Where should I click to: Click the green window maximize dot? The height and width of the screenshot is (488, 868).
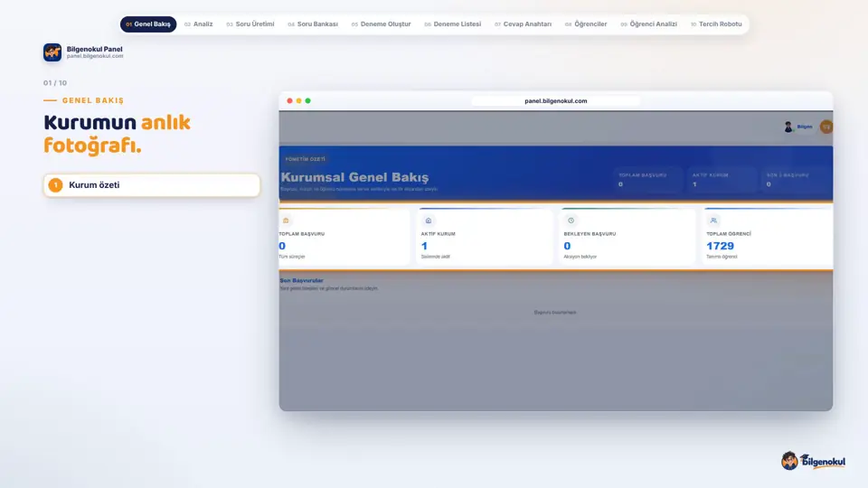tap(307, 100)
